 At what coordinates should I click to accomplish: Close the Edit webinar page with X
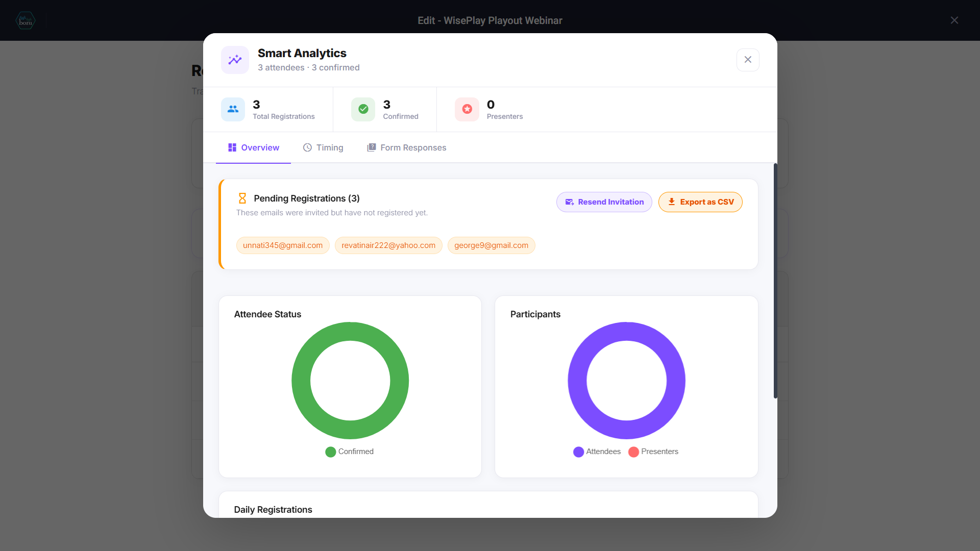coord(954,20)
